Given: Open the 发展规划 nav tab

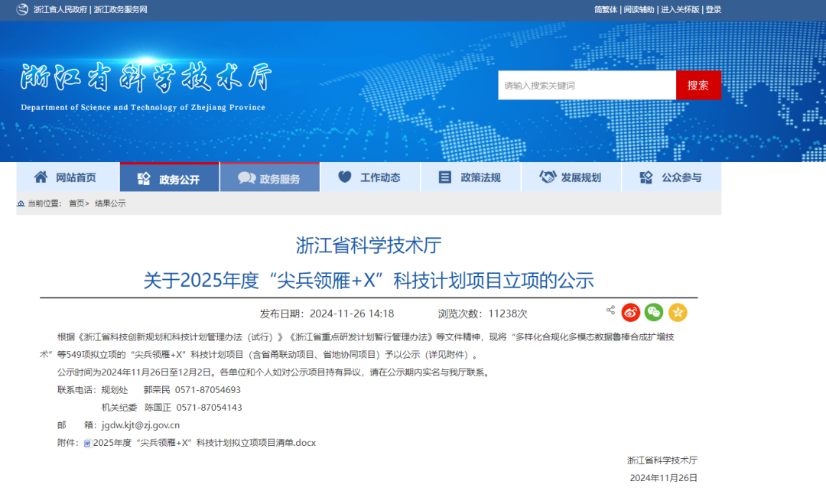Looking at the screenshot, I should tap(571, 177).
